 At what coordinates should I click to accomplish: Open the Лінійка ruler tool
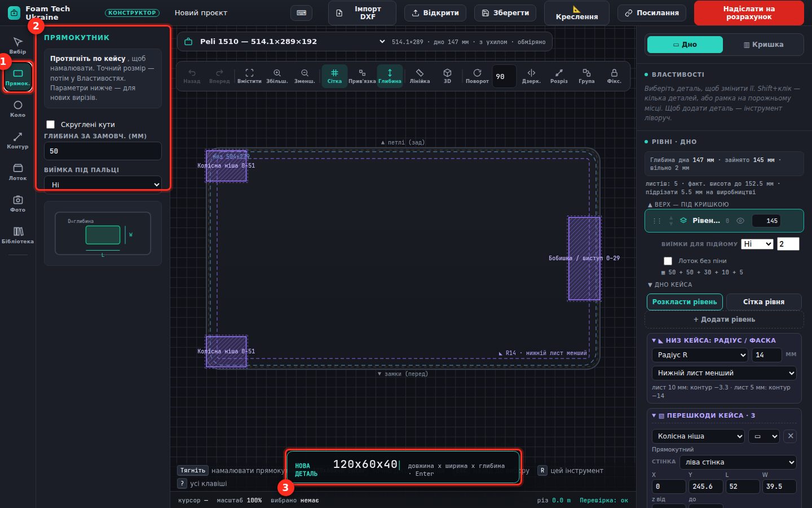coord(420,76)
